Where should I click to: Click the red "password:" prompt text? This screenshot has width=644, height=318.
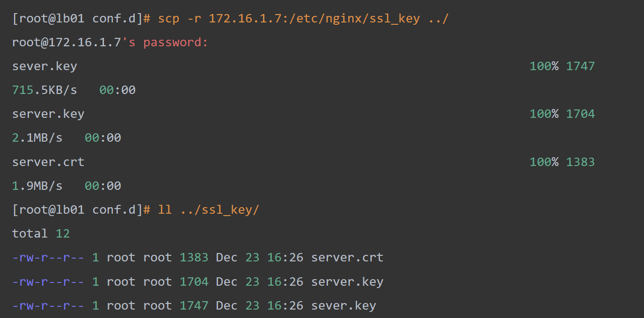point(176,43)
